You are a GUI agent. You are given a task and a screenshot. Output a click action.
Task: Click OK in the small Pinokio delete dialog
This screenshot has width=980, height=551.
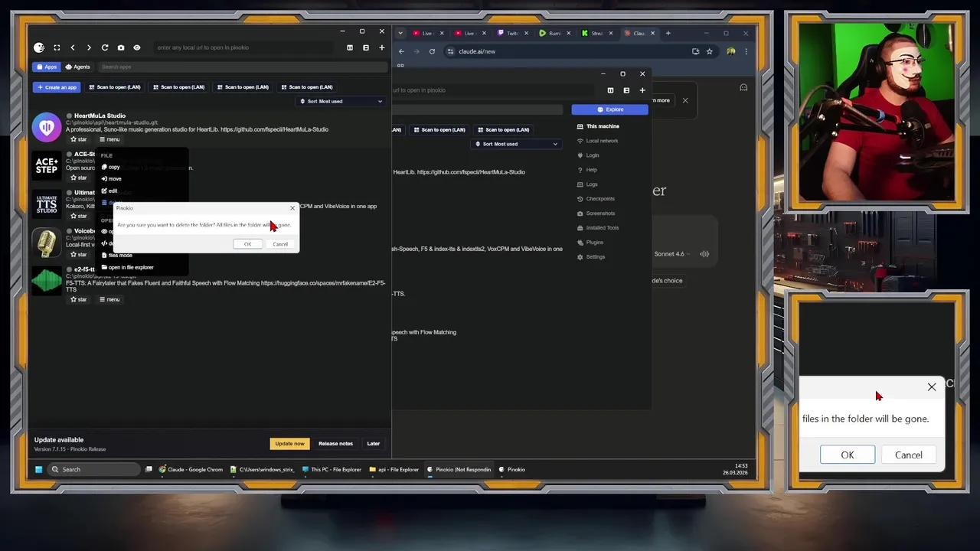point(247,244)
